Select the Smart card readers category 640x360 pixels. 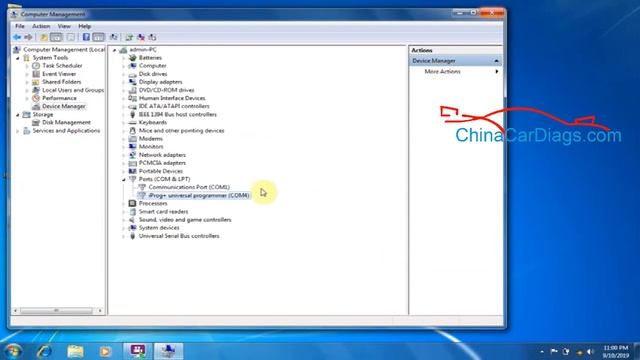[163, 211]
